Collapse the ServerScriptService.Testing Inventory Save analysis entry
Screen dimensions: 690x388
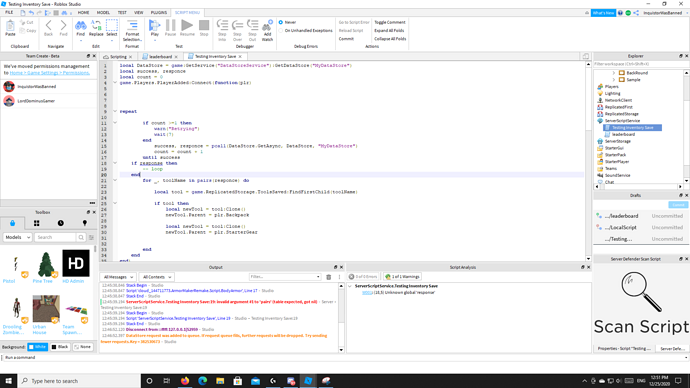click(350, 286)
